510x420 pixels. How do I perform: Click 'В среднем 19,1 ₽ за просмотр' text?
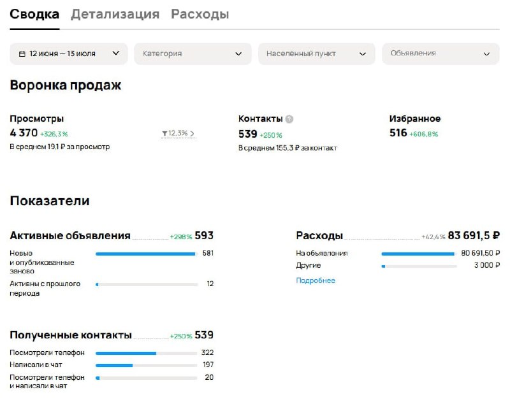tap(60, 147)
